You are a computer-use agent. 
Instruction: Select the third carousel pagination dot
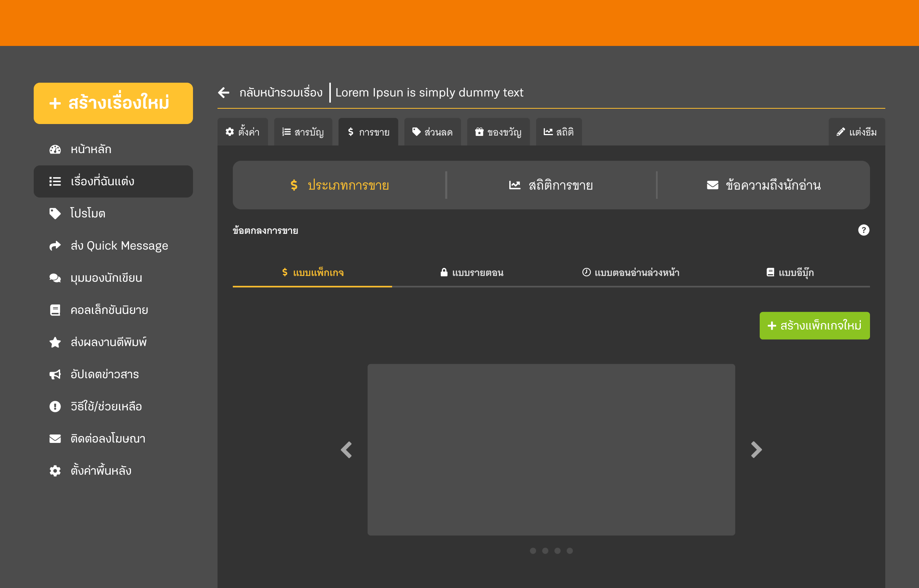(558, 551)
